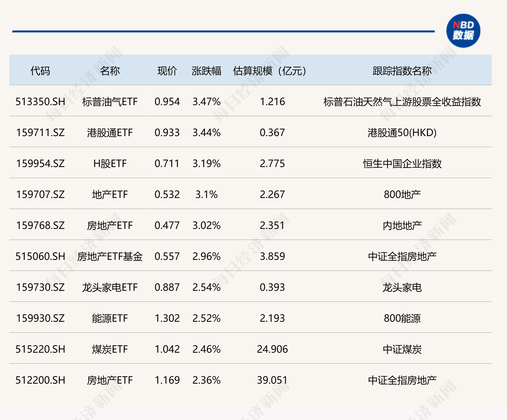Click the 能源ETF name cell
This screenshot has height=420, width=507.
click(x=110, y=318)
